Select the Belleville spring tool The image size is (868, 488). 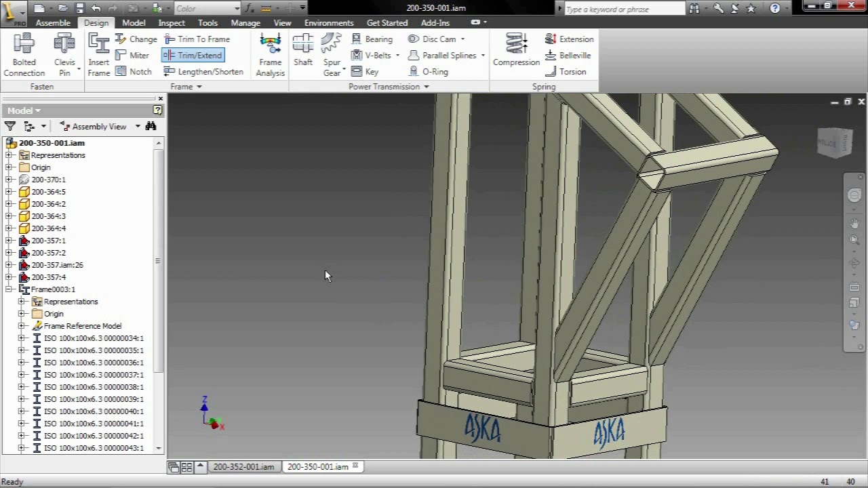click(568, 56)
